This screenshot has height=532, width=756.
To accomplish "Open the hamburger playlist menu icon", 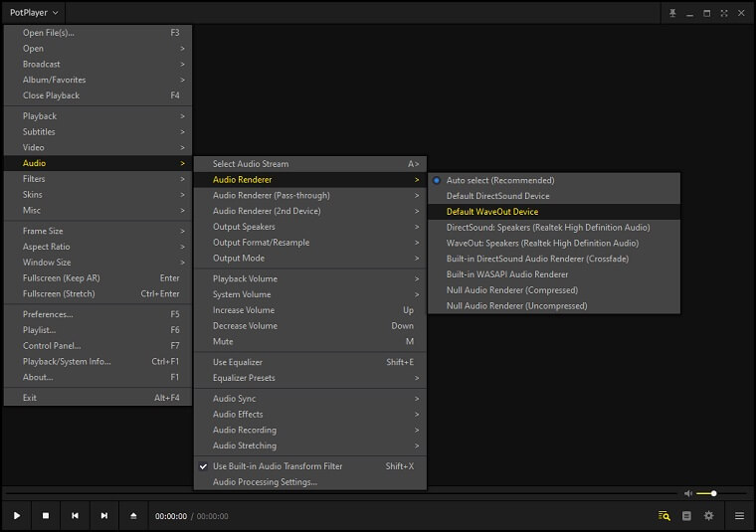I will coord(739,516).
